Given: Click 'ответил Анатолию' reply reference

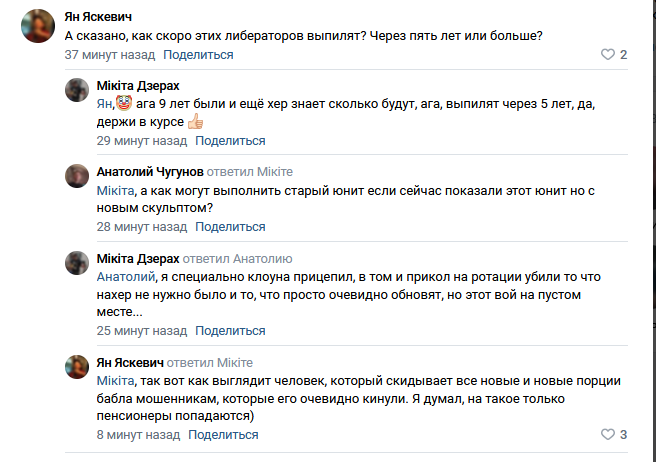Looking at the screenshot, I should [x=238, y=259].
